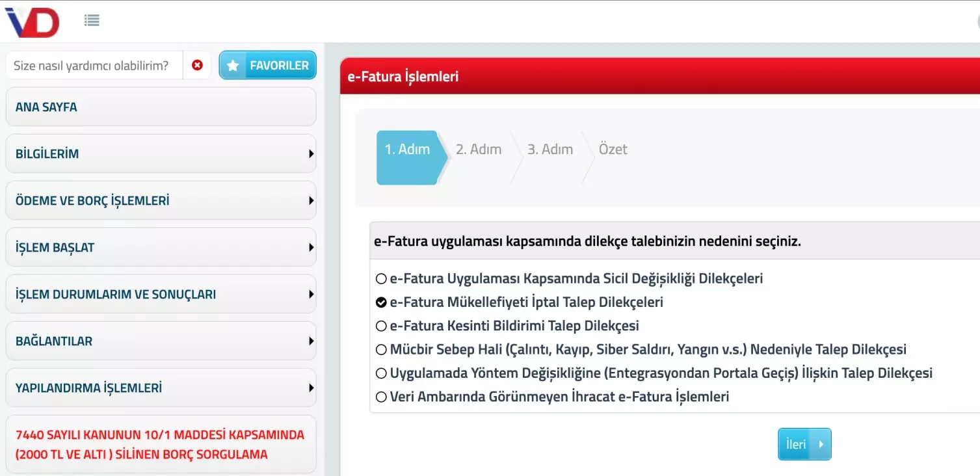Screen dimensions: 980x476
Task: Open the FAVORİLER button
Action: [268, 65]
